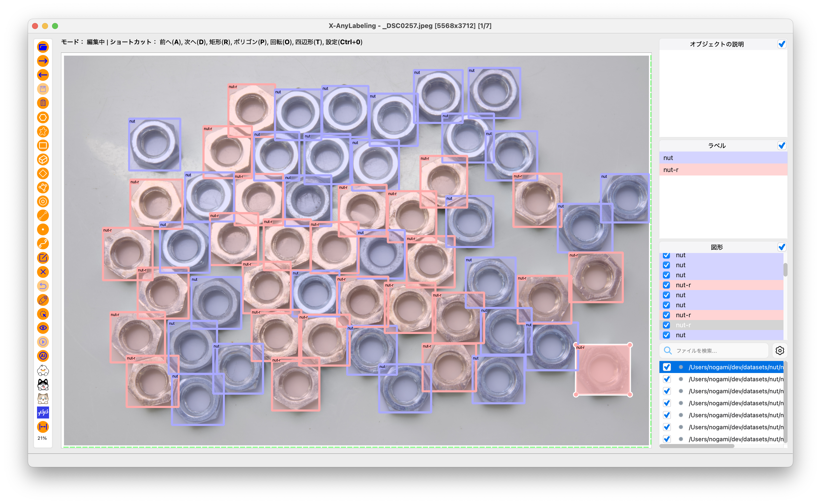821x504 pixels.
Task: Uncheck the topmost visible nut-r shape row
Action: tap(666, 285)
